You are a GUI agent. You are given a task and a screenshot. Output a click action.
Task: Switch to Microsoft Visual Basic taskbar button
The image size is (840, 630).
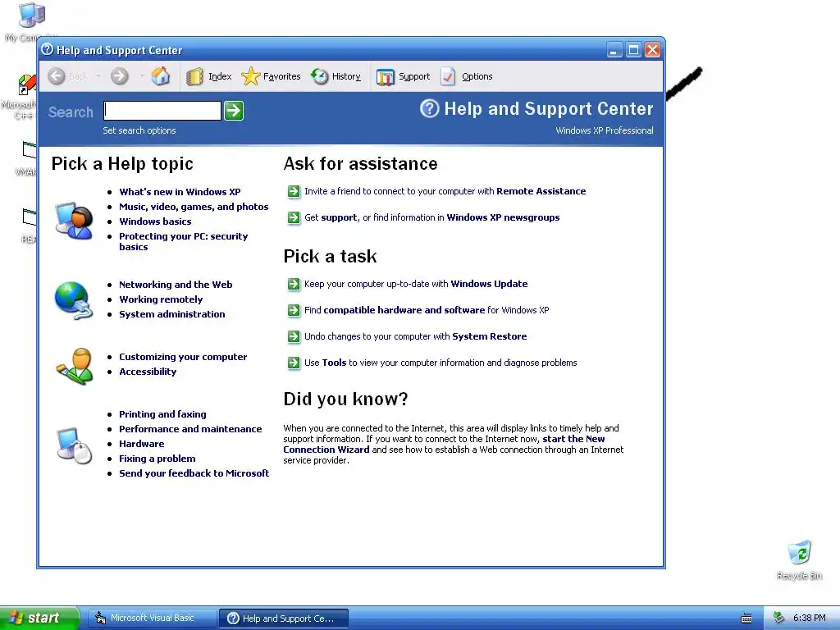152,619
